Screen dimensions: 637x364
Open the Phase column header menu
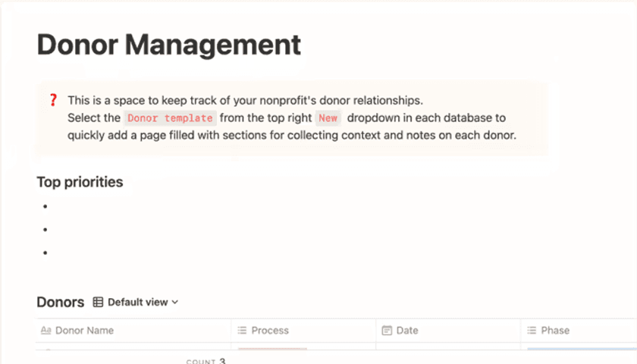[x=555, y=331]
